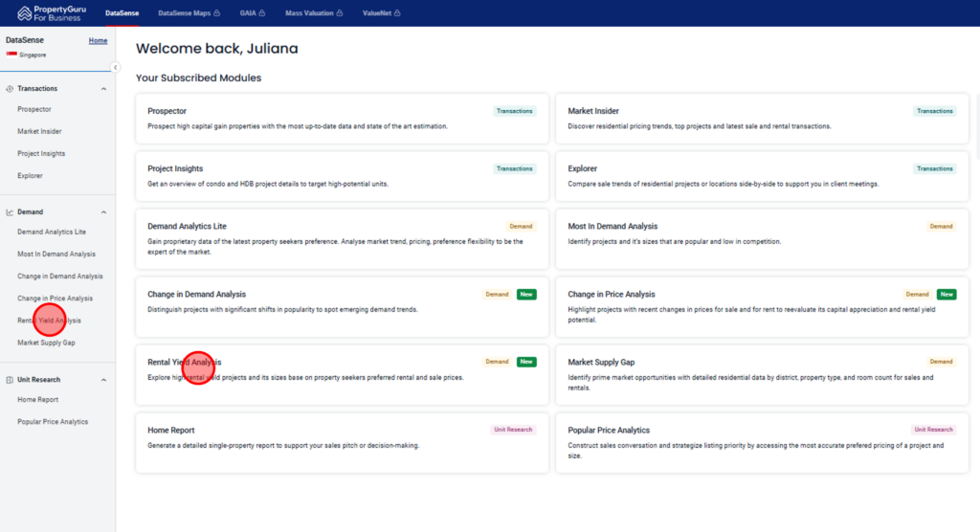Open the Change in Demand Analysis card

342,307
